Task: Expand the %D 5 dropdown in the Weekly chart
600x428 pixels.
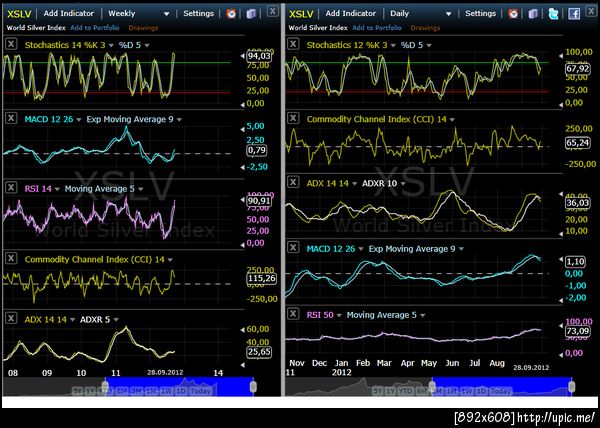Action: [x=147, y=46]
